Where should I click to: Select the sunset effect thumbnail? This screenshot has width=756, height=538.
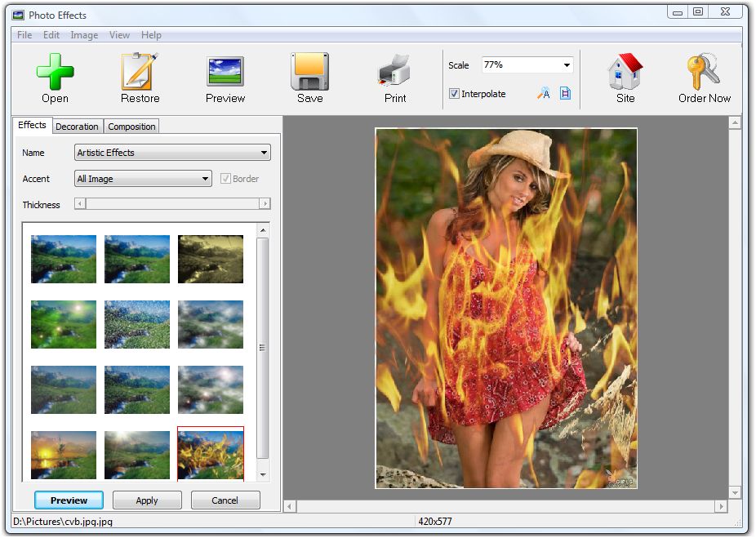pos(64,455)
